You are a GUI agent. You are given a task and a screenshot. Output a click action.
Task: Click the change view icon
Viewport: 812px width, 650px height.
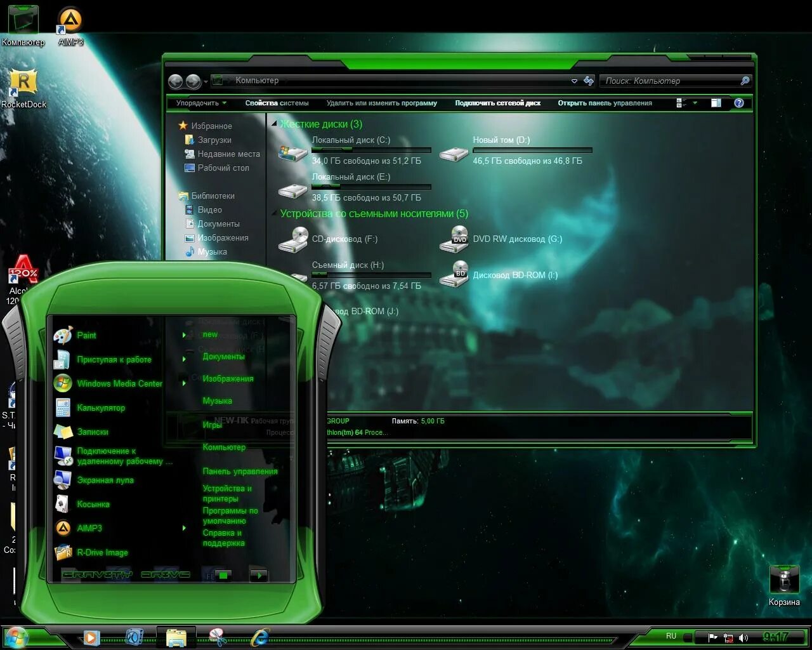pos(682,103)
